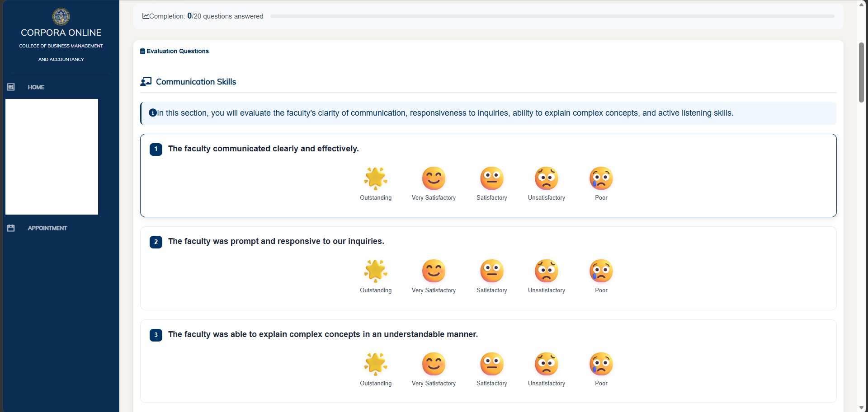Rate question 3 as Outstanding star

(376, 364)
